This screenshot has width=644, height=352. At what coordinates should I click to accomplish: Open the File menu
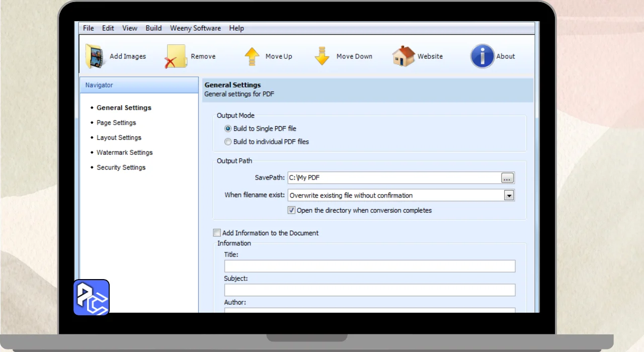click(x=89, y=28)
